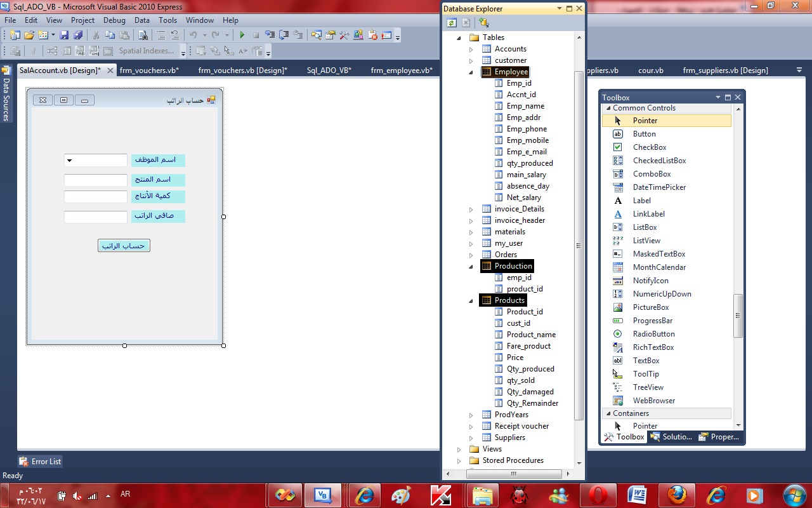812x508 pixels.
Task: Click the Database Explorer horizontal scrollbar
Action: [x=513, y=474]
